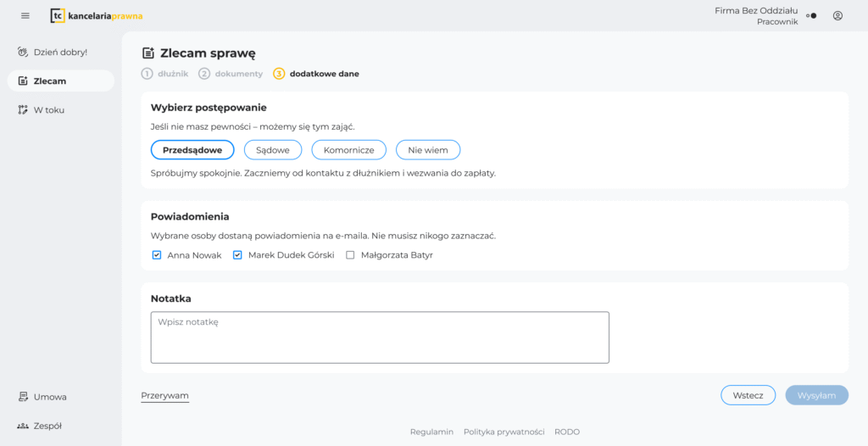This screenshot has height=446, width=868.
Task: Select the Nie wiem option
Action: click(427, 150)
